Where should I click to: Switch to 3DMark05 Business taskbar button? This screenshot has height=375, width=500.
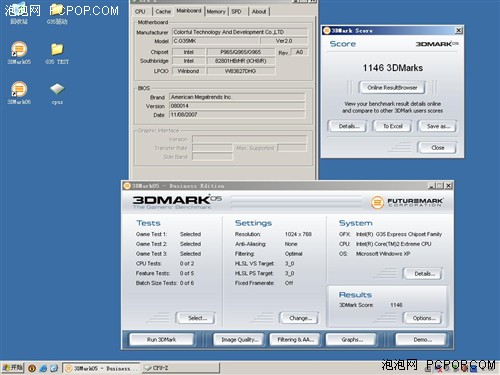coord(101,368)
